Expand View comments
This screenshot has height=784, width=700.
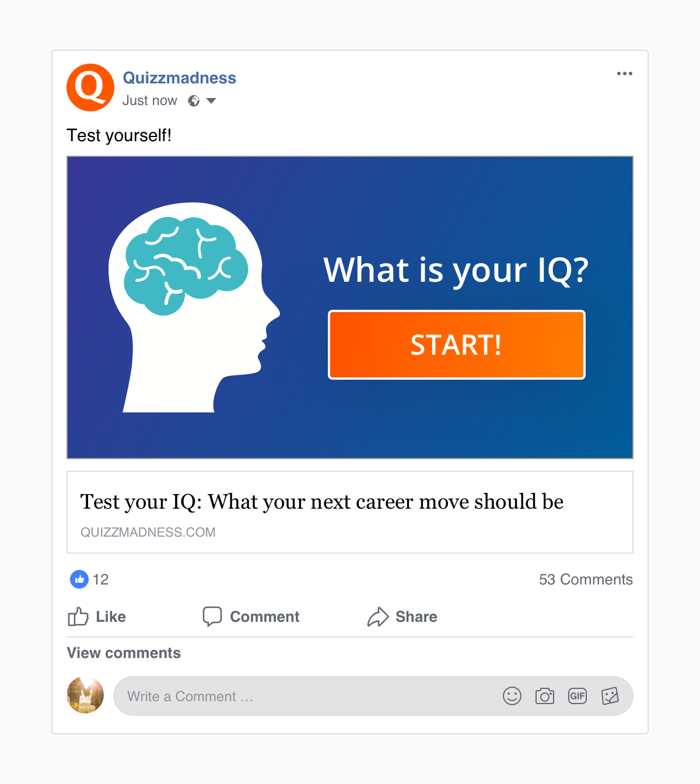pos(124,653)
